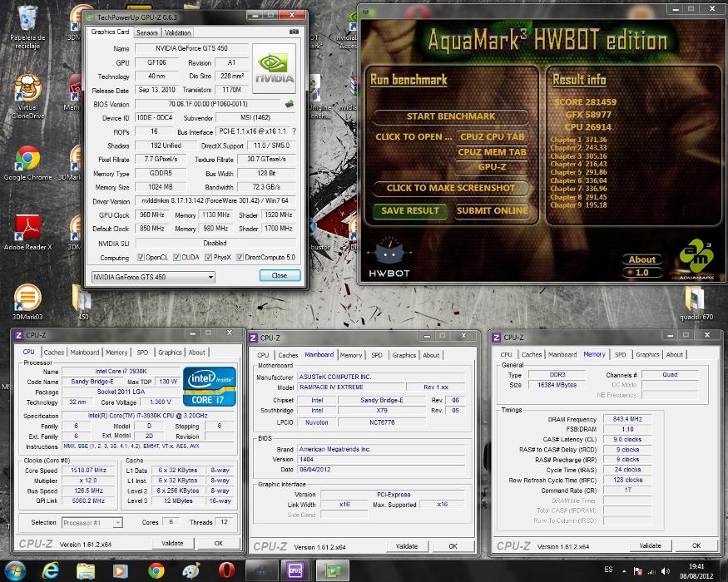
Task: Click the GPU-Z screenshot camera icon
Action: tap(294, 32)
